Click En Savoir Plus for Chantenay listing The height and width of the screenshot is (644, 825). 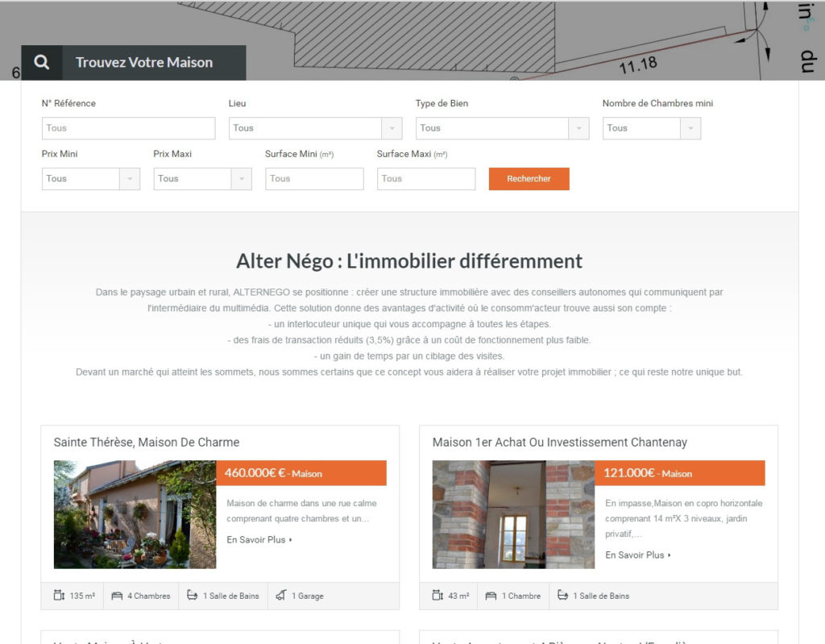(638, 555)
